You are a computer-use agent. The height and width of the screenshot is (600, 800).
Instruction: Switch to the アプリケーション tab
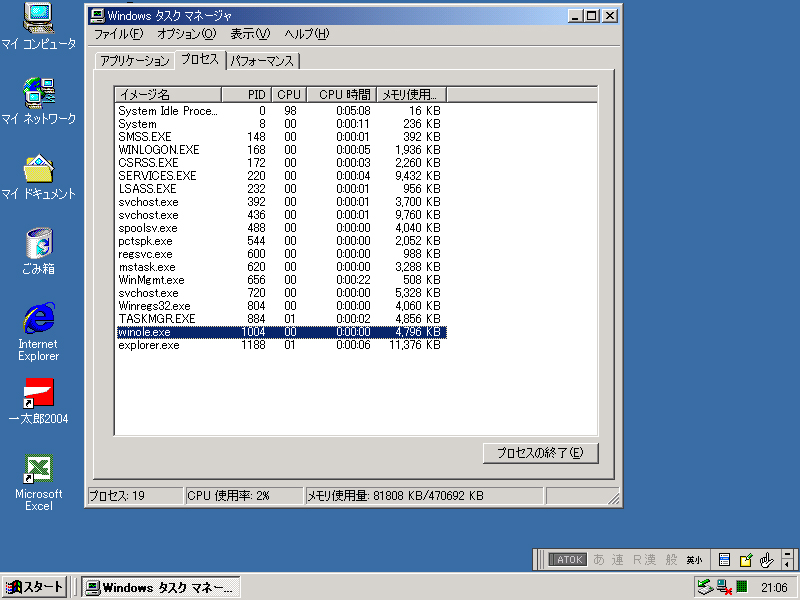click(134, 61)
